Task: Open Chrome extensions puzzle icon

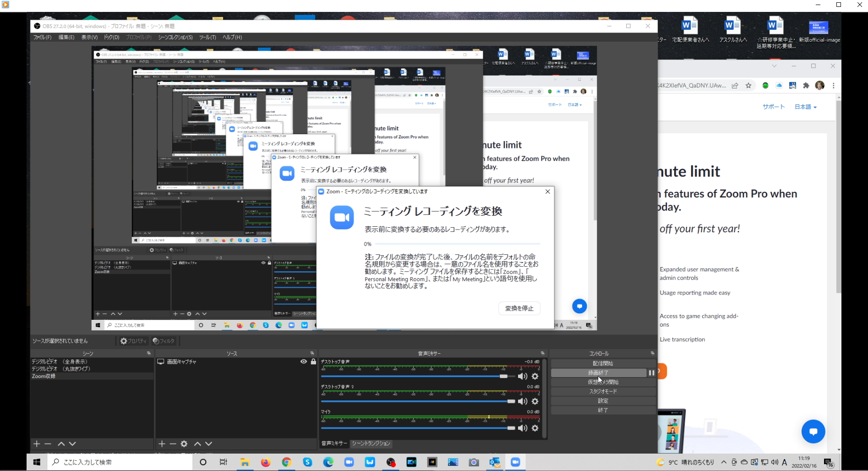Action: click(x=806, y=85)
